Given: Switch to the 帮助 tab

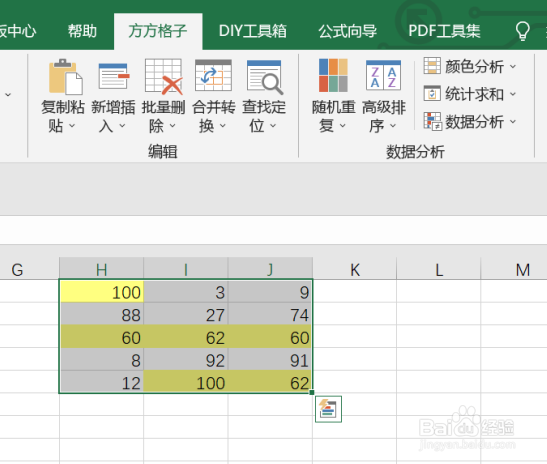Looking at the screenshot, I should pos(82,31).
